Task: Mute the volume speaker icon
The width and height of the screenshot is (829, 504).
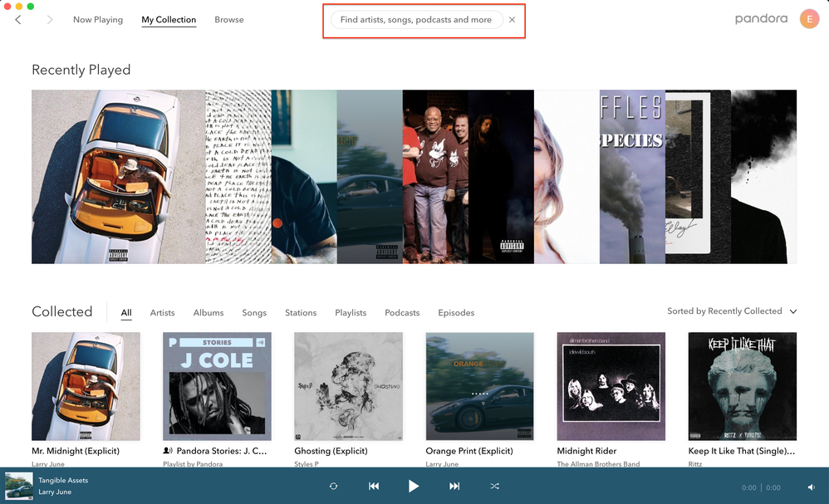Action: click(x=812, y=487)
